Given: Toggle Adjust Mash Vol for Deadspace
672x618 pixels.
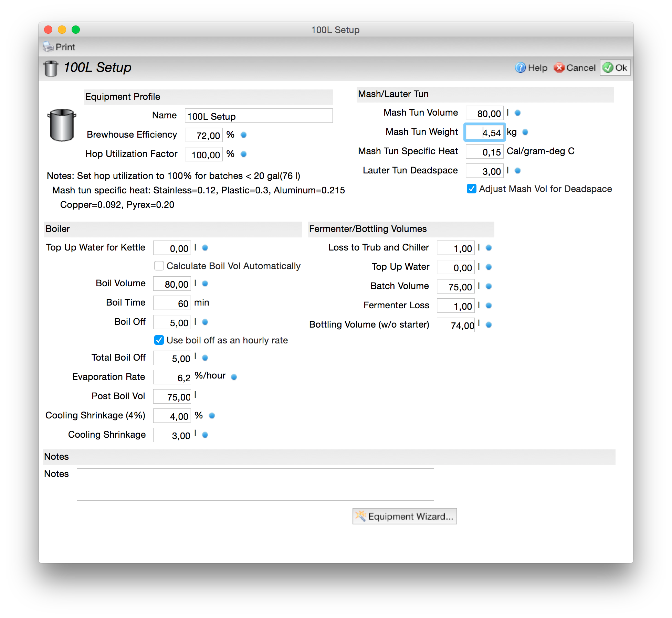Looking at the screenshot, I should point(471,189).
